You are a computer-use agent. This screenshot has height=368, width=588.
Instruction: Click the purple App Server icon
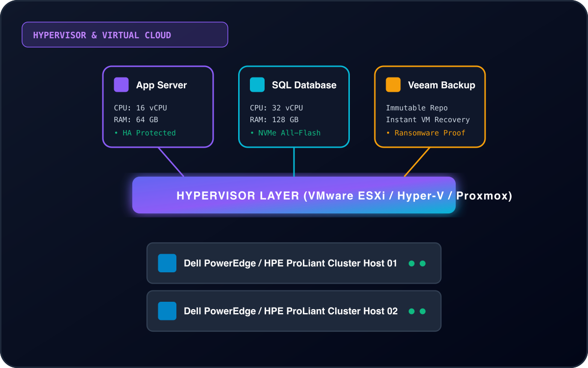122,85
